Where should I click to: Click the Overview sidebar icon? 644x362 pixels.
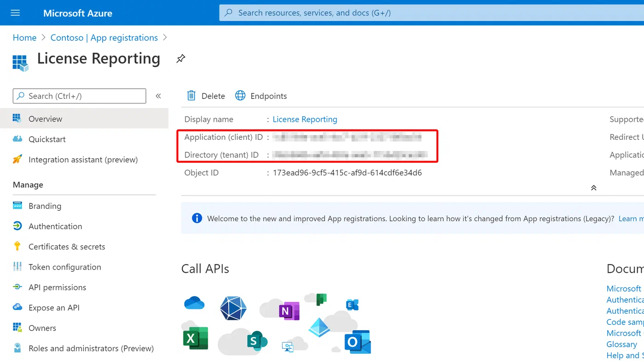(17, 119)
